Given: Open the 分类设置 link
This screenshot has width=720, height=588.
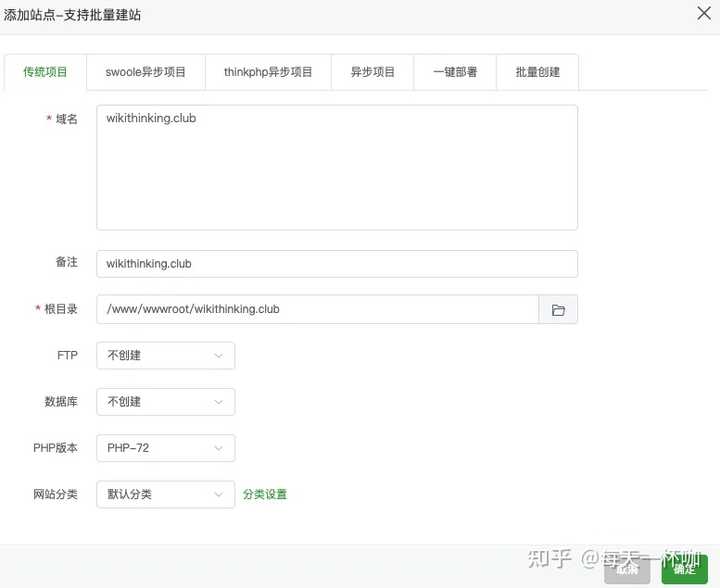Looking at the screenshot, I should [265, 494].
